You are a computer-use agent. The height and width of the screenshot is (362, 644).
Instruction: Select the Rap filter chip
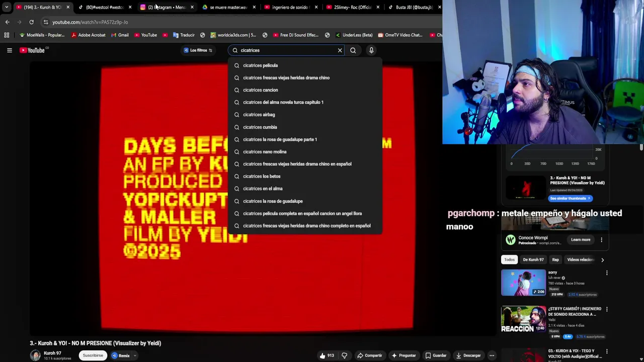pyautogui.click(x=555, y=259)
